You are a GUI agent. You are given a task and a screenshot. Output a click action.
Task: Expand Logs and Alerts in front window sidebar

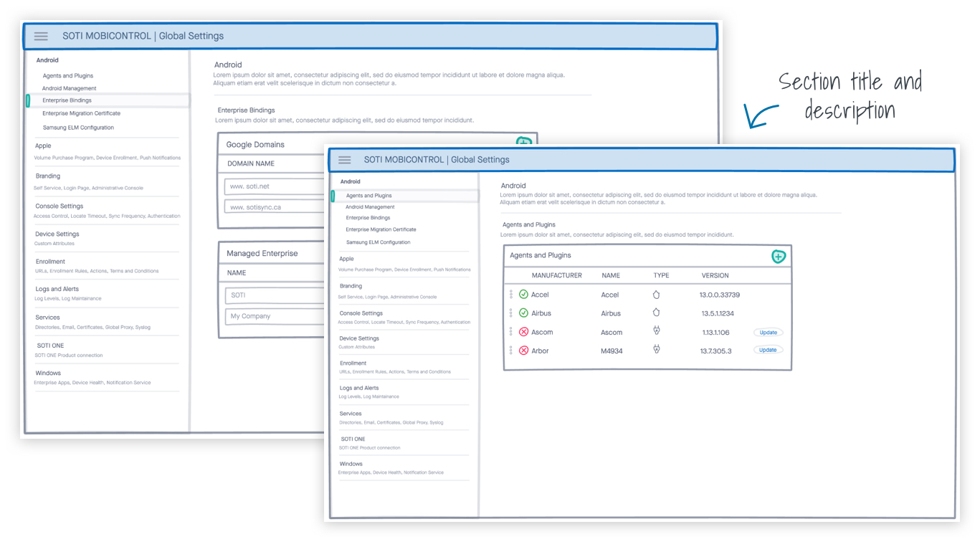click(359, 388)
